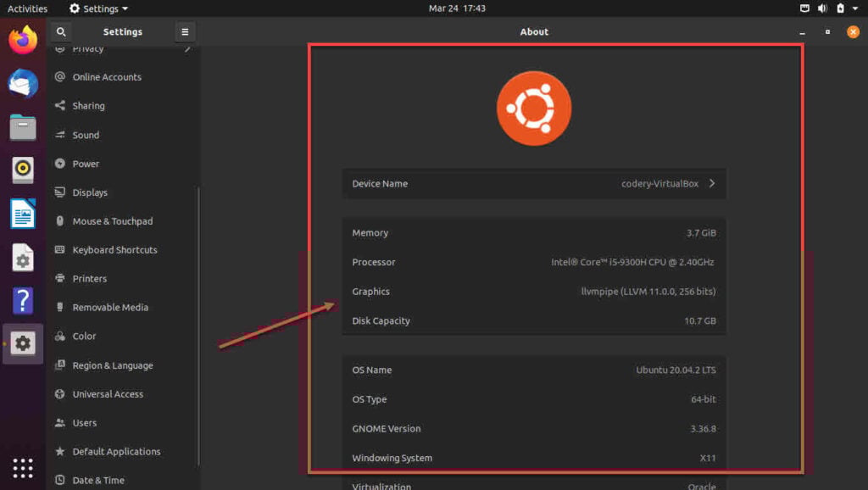
Task: Click the Device Name row
Action: (x=534, y=183)
